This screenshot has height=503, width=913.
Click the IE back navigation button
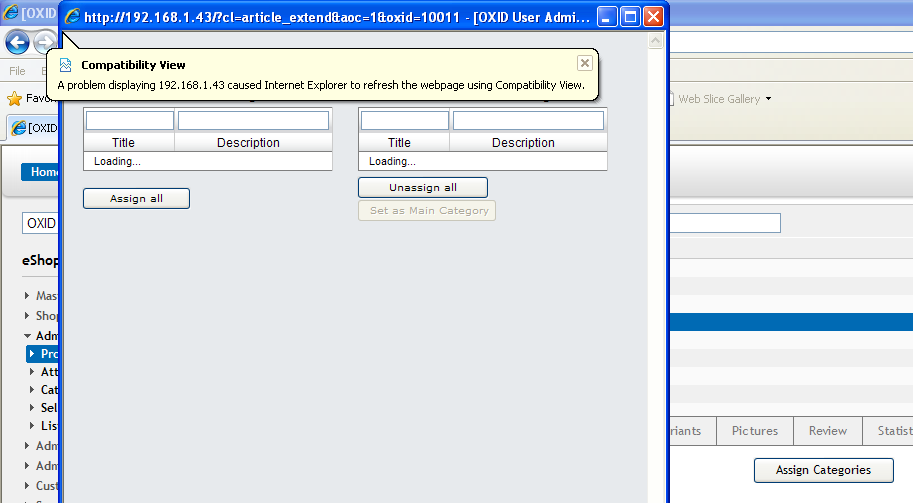click(x=17, y=43)
